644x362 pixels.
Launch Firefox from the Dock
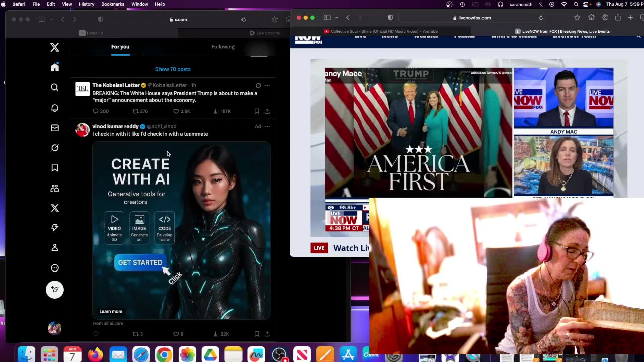coord(95,355)
